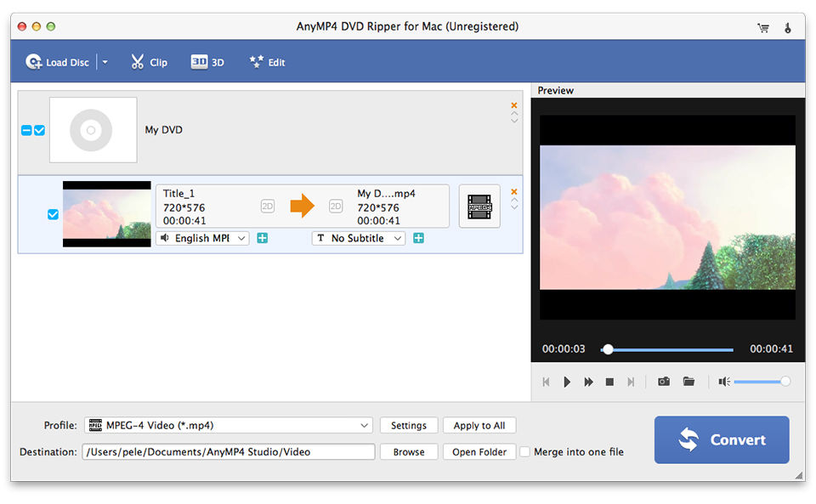Click the shopping cart purchase icon
816x504 pixels.
(763, 27)
